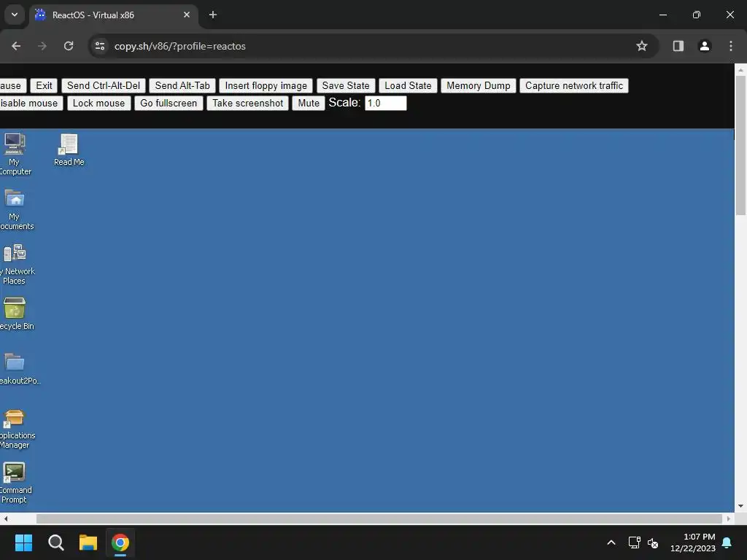Viewport: 747px width, 560px height.
Task: Open Chrome three-dot menu
Action: tap(730, 46)
